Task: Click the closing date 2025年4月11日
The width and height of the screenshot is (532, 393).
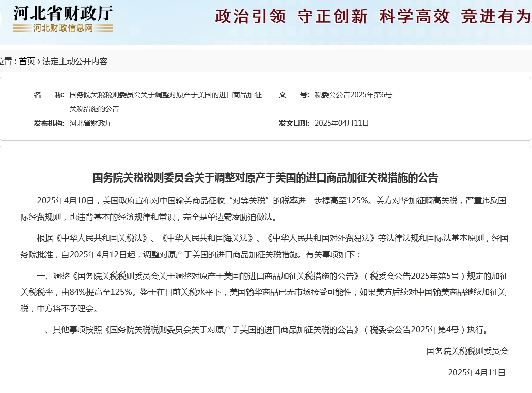Action: [x=477, y=372]
